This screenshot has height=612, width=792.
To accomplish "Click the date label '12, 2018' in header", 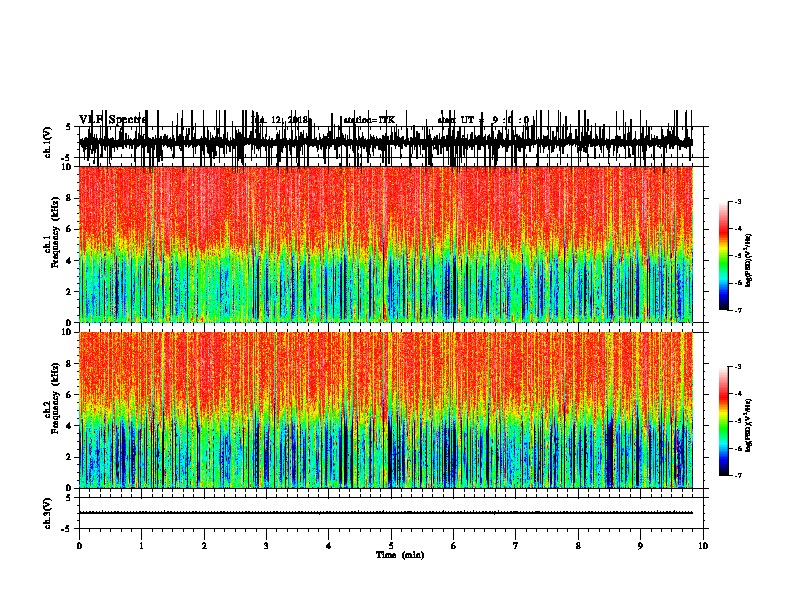I will [289, 120].
